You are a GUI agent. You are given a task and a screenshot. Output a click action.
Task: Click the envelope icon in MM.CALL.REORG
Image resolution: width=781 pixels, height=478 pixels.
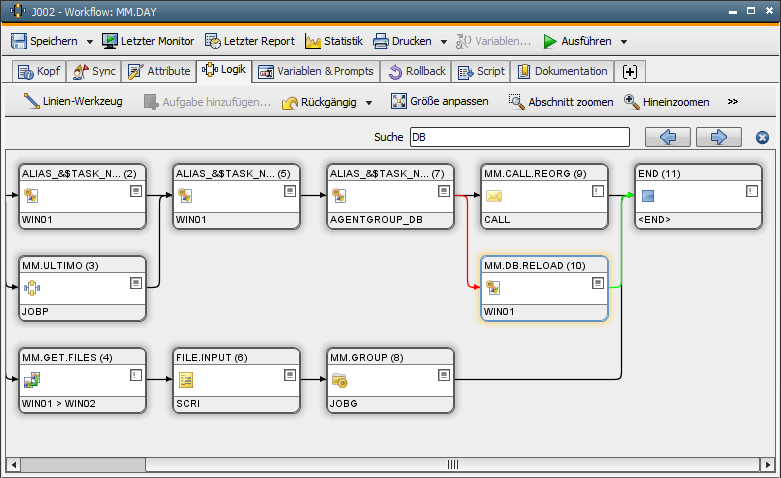(494, 196)
